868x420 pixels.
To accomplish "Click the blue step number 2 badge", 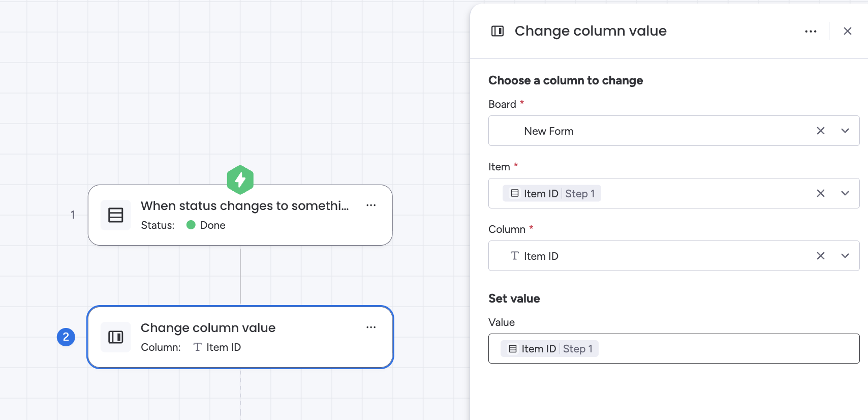I will click(x=66, y=337).
